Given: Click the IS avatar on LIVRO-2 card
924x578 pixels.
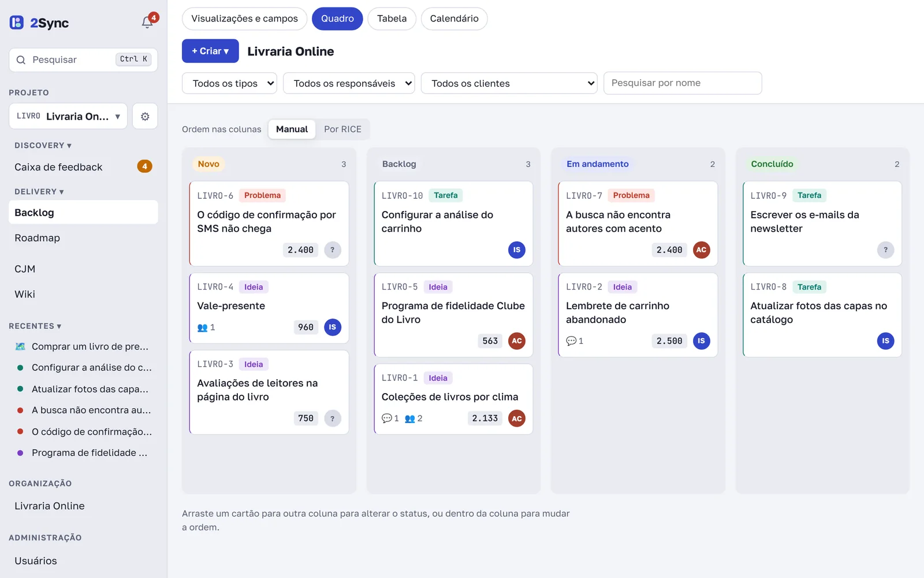Looking at the screenshot, I should (701, 341).
